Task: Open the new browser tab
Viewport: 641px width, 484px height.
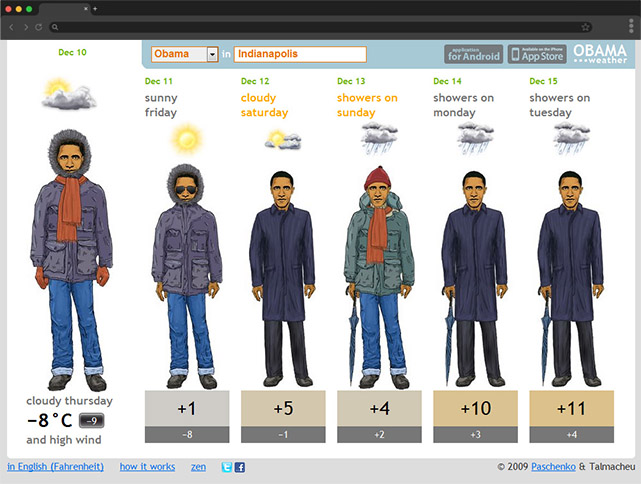Action: [94, 8]
